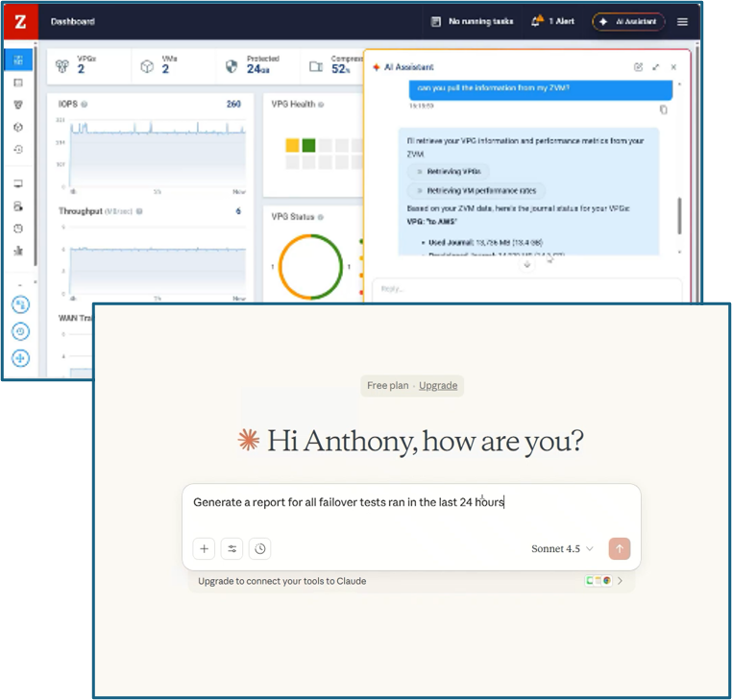Screen dimensions: 732x700
Task: Click the IOPS info icon
Action: click(84, 105)
